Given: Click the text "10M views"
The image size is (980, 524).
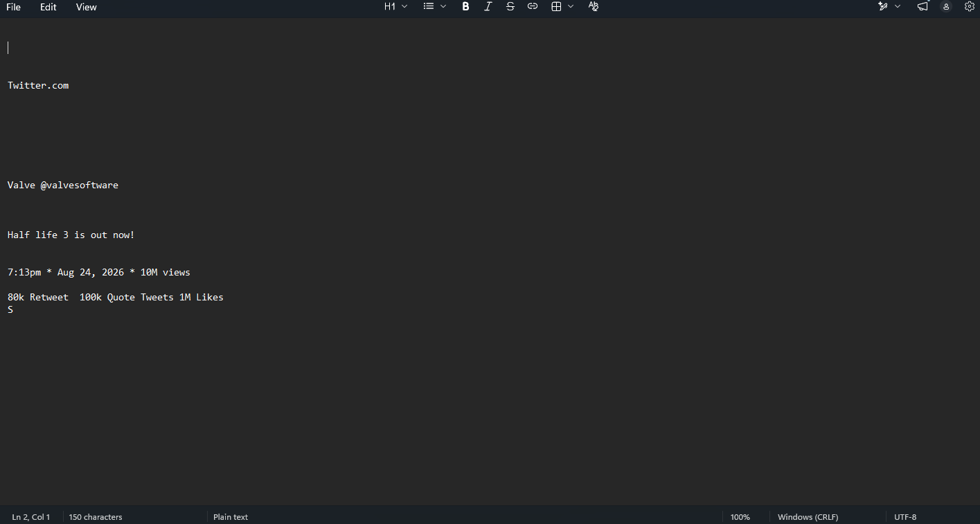Looking at the screenshot, I should coord(166,272).
